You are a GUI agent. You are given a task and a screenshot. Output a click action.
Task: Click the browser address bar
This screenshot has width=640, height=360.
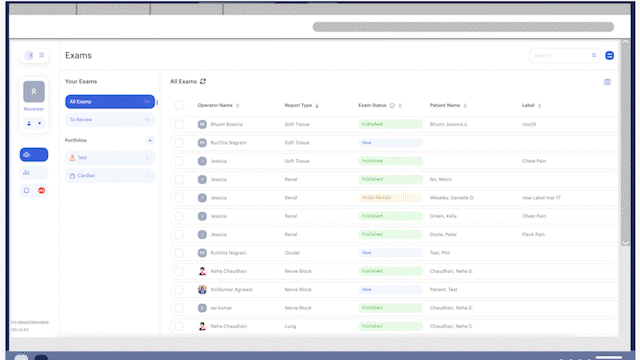pyautogui.click(x=463, y=27)
